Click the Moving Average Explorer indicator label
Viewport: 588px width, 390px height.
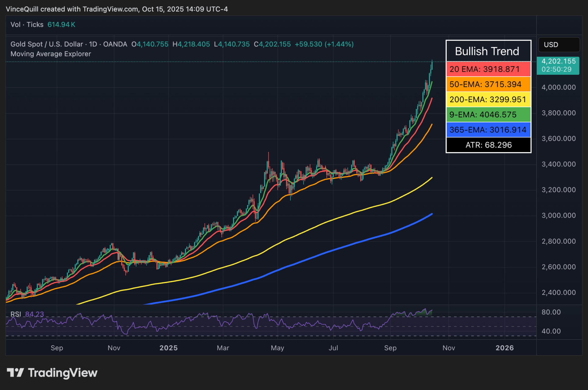click(51, 54)
